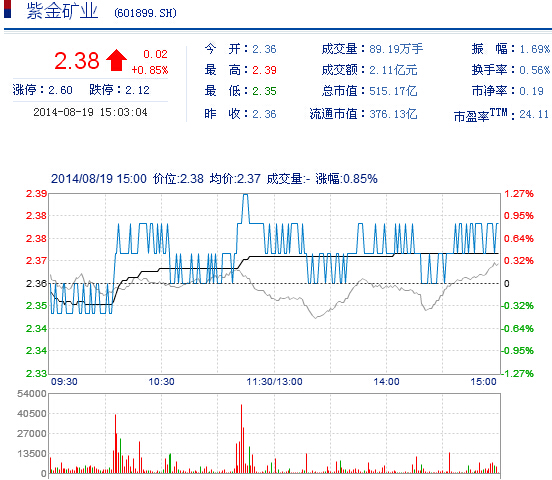Click the 14:00 time axis label
The height and width of the screenshot is (480, 552).
(x=386, y=382)
